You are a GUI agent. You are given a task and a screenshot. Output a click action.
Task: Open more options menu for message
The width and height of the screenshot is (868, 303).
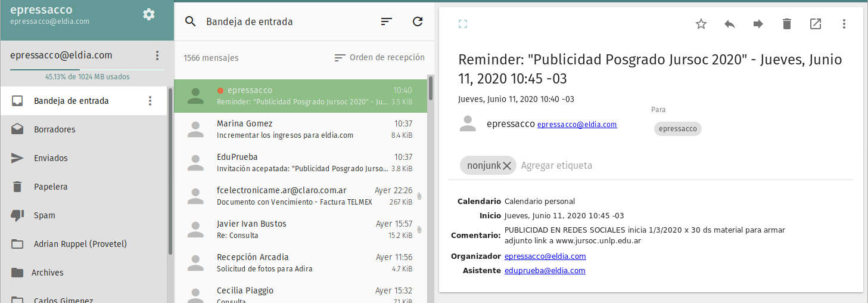(x=844, y=24)
